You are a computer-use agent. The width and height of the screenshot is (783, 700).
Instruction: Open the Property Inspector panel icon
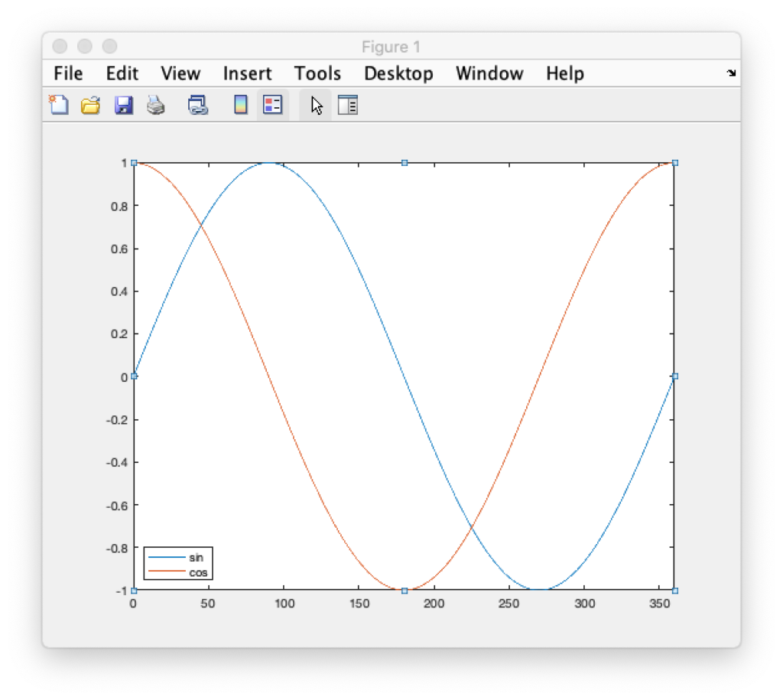pos(348,105)
